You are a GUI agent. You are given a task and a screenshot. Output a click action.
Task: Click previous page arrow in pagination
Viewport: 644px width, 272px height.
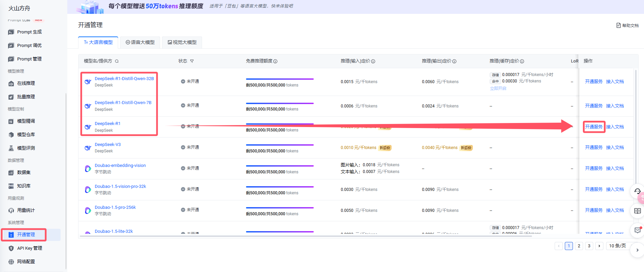[559, 246]
